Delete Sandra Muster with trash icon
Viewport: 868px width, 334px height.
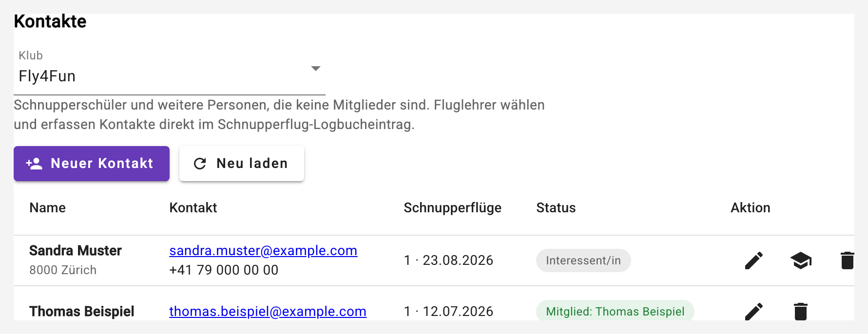pyautogui.click(x=848, y=260)
